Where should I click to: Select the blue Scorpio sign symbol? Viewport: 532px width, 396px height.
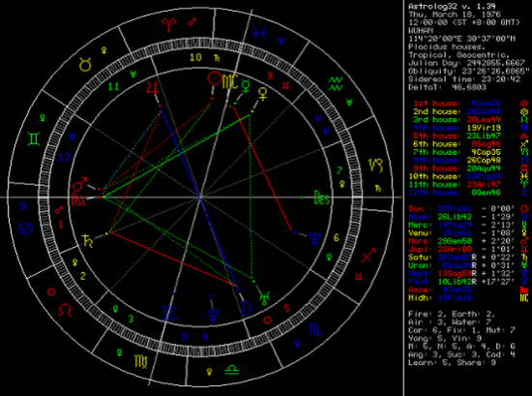pyautogui.click(x=315, y=330)
